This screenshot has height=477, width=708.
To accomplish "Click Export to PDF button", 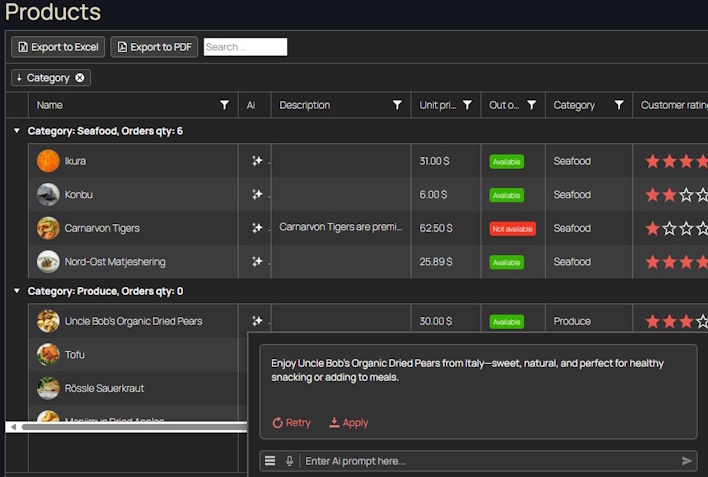I will pos(154,47).
